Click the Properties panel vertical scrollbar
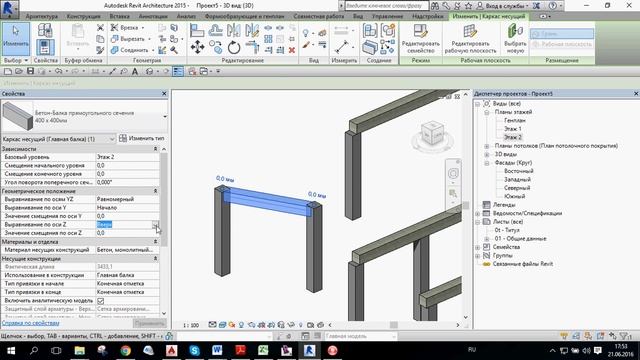The height and width of the screenshot is (360, 640). [x=164, y=200]
